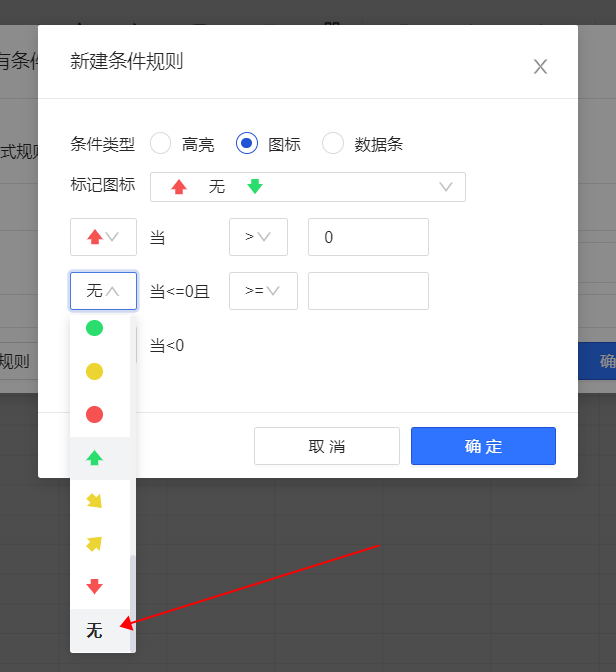Click the threshold field containing 0

click(368, 237)
